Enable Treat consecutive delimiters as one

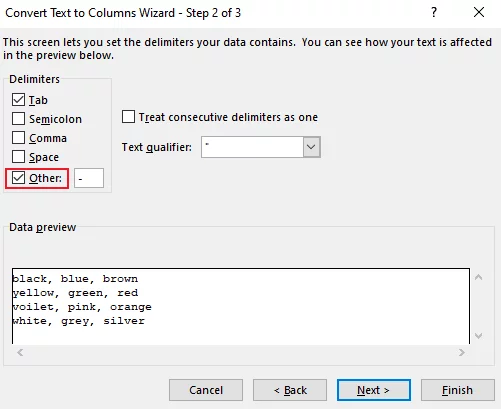128,117
